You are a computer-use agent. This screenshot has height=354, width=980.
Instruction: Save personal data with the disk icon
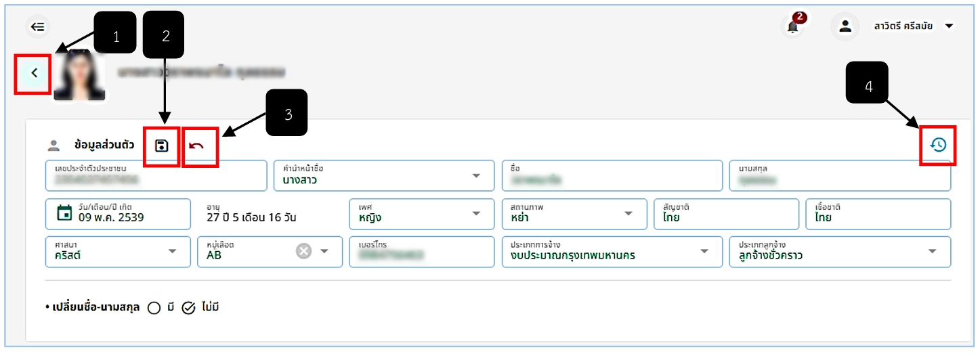[161, 146]
